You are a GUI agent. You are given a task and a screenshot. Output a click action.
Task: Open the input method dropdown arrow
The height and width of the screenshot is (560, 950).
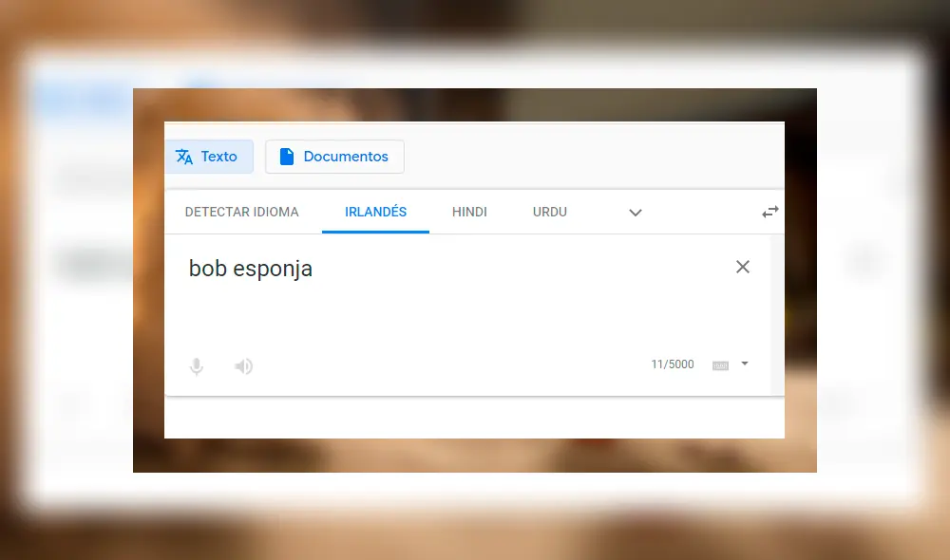click(x=745, y=364)
